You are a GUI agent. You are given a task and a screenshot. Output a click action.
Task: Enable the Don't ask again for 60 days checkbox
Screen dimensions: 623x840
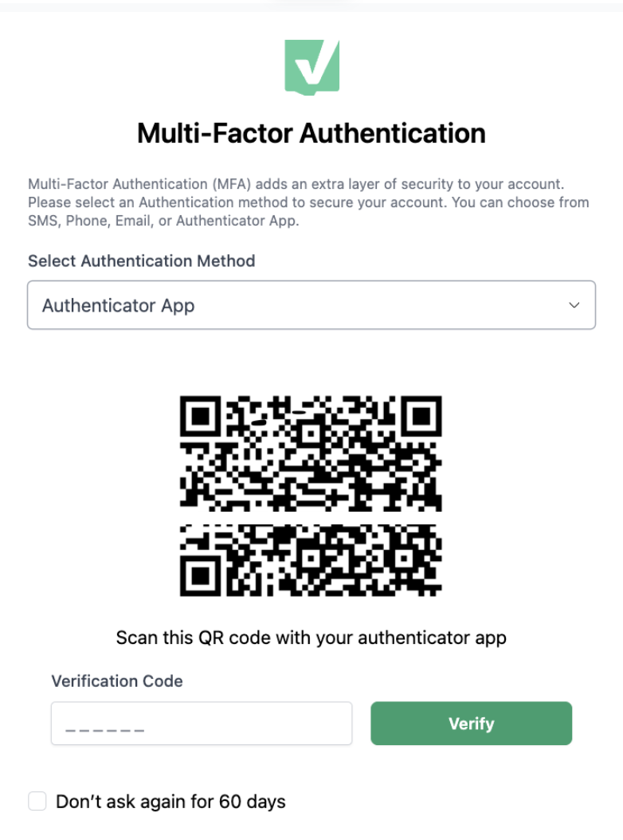coord(37,801)
